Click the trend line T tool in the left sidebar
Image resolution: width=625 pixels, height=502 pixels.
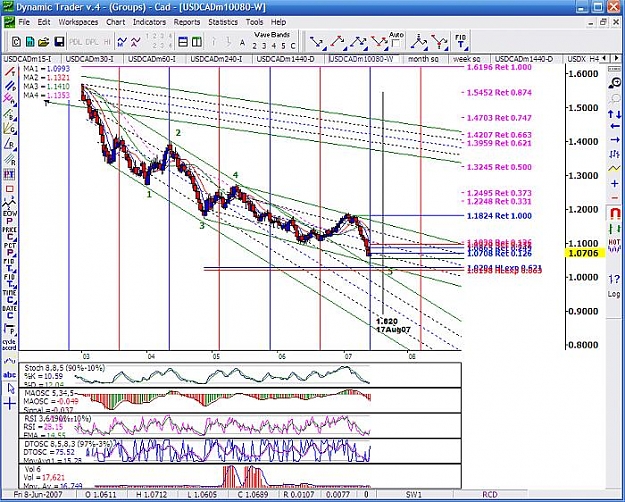point(9,72)
